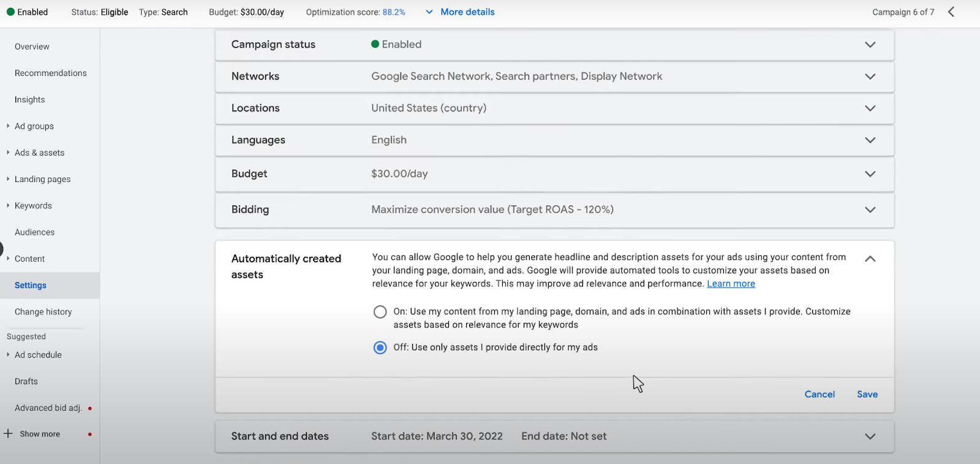
Task: Open Change history in sidebar
Action: coord(43,312)
